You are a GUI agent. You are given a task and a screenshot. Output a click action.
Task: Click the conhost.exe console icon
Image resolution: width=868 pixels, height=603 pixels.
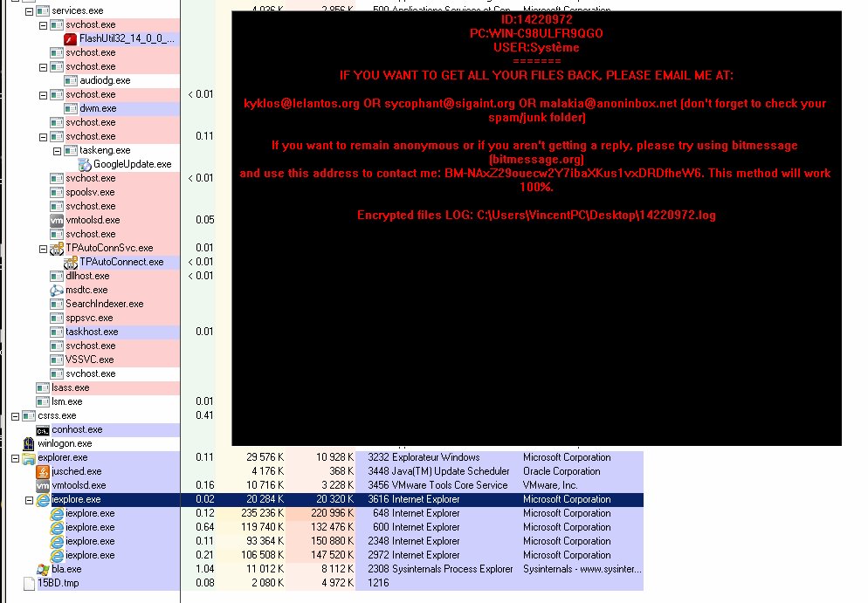pos(43,430)
